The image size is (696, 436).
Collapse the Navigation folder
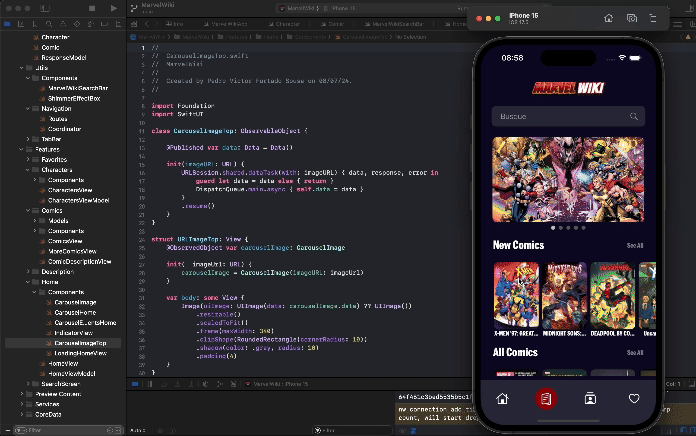point(28,109)
